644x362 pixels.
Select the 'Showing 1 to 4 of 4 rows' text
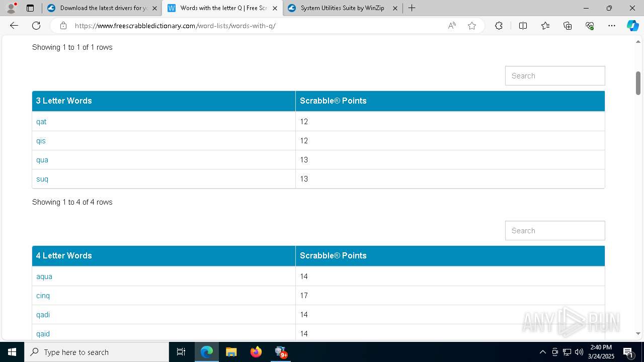(72, 202)
